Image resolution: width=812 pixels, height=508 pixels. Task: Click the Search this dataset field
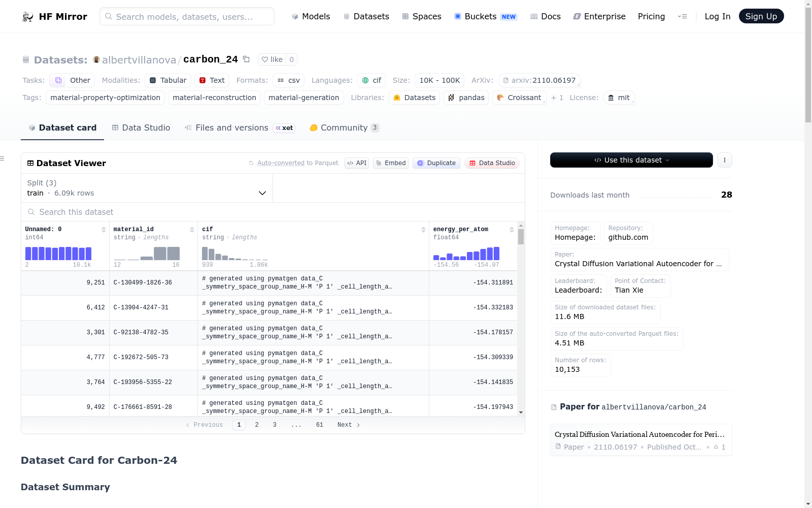273,212
